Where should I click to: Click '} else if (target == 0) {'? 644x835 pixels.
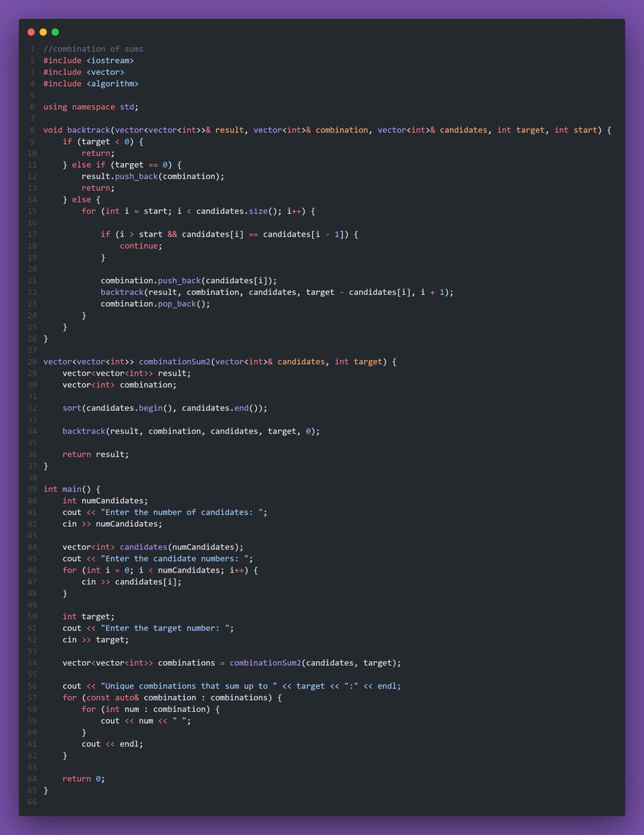click(x=122, y=165)
